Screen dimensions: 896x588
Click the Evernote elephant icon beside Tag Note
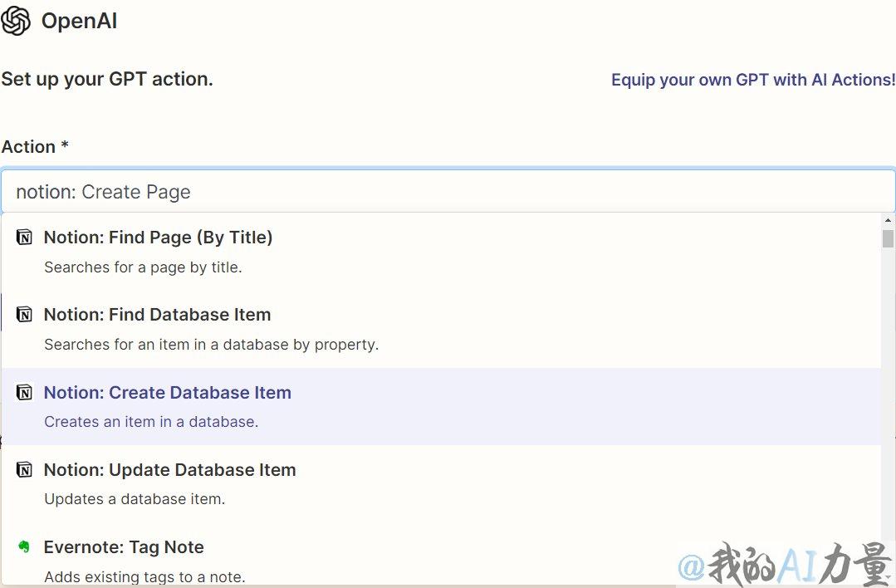pyautogui.click(x=24, y=546)
